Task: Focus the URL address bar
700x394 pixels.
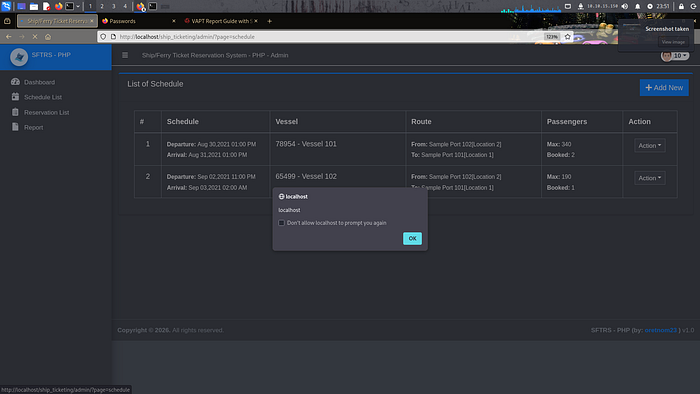Action: click(x=330, y=37)
